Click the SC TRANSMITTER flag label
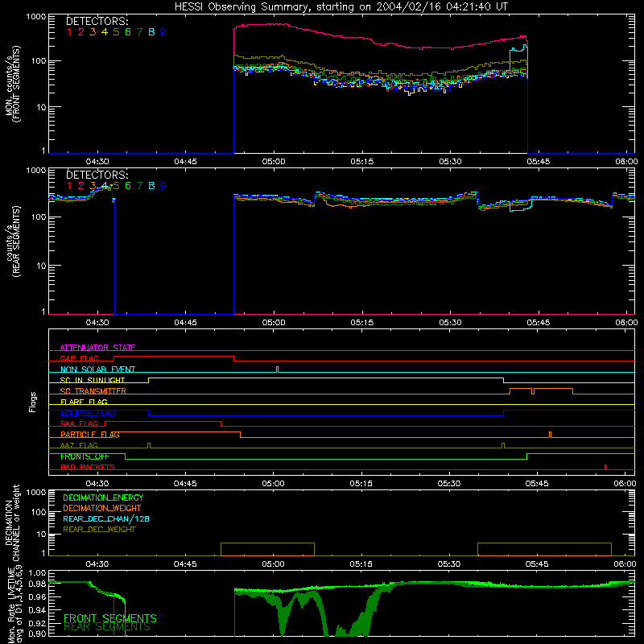This screenshot has width=644, height=644. [93, 391]
